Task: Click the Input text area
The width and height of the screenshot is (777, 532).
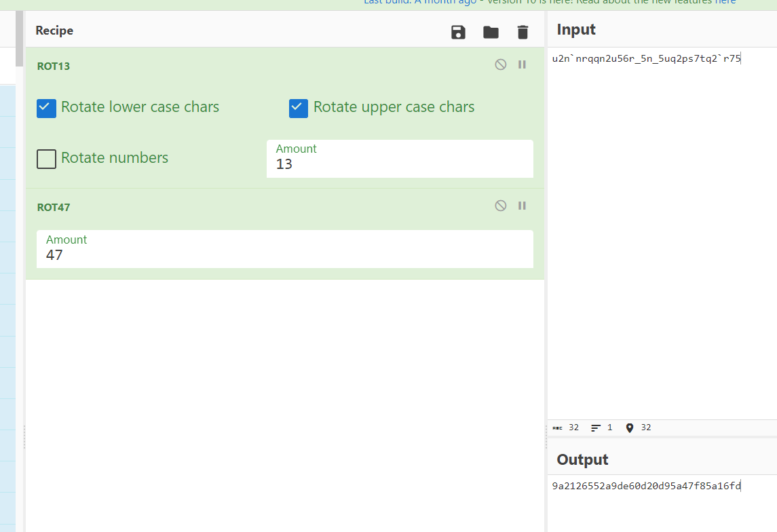Action: point(662,233)
